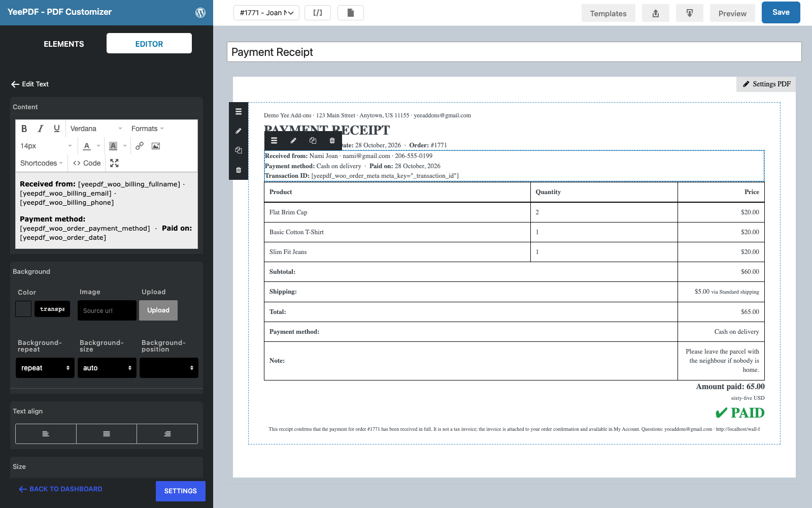This screenshot has height=508, width=812.
Task: Click the text color A icon
Action: (87, 146)
